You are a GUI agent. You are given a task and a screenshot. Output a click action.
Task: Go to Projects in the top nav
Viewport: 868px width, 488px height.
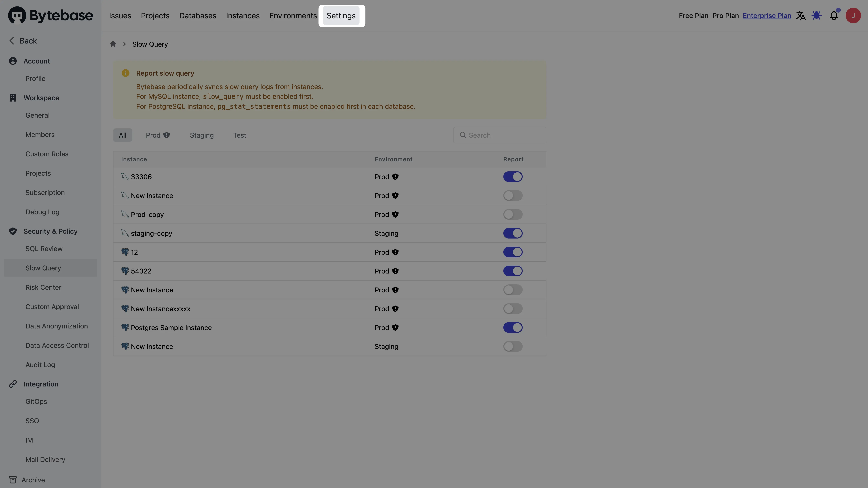pos(155,15)
